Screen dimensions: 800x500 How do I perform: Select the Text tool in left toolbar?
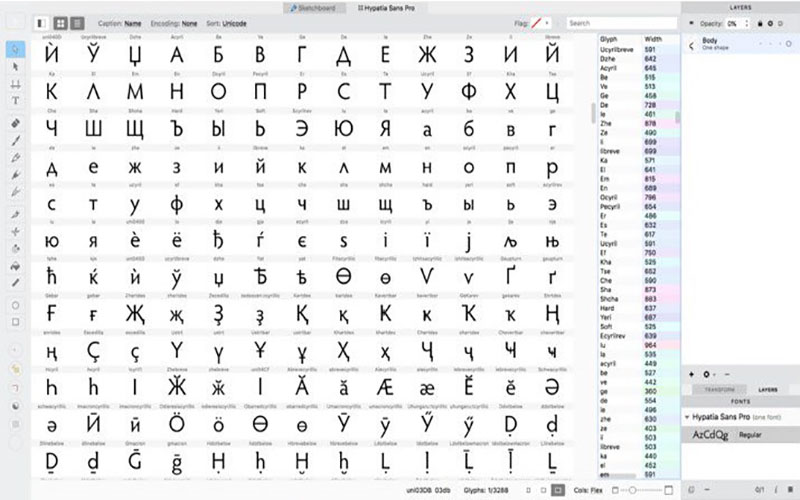15,100
